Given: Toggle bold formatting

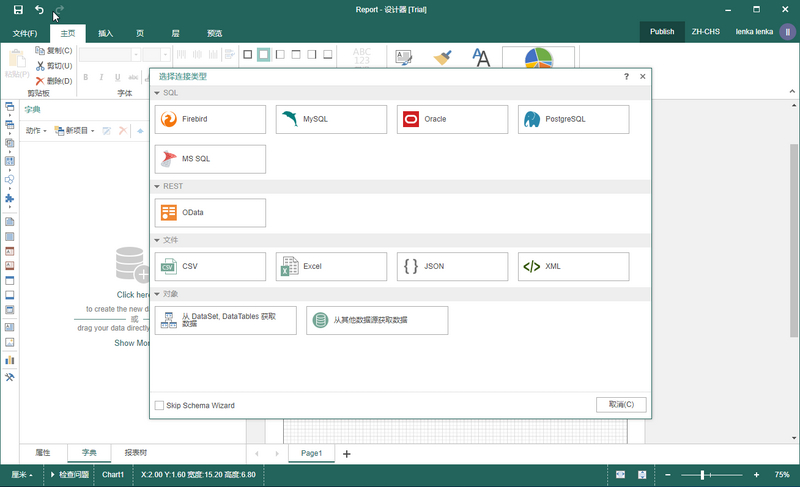Looking at the screenshot, I should coord(86,78).
